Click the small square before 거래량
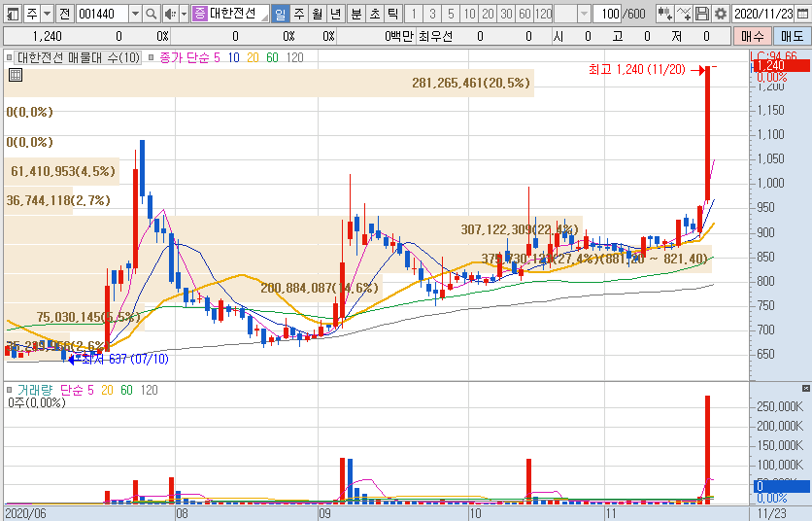Screen dimensions: 812x521 [x=10, y=390]
